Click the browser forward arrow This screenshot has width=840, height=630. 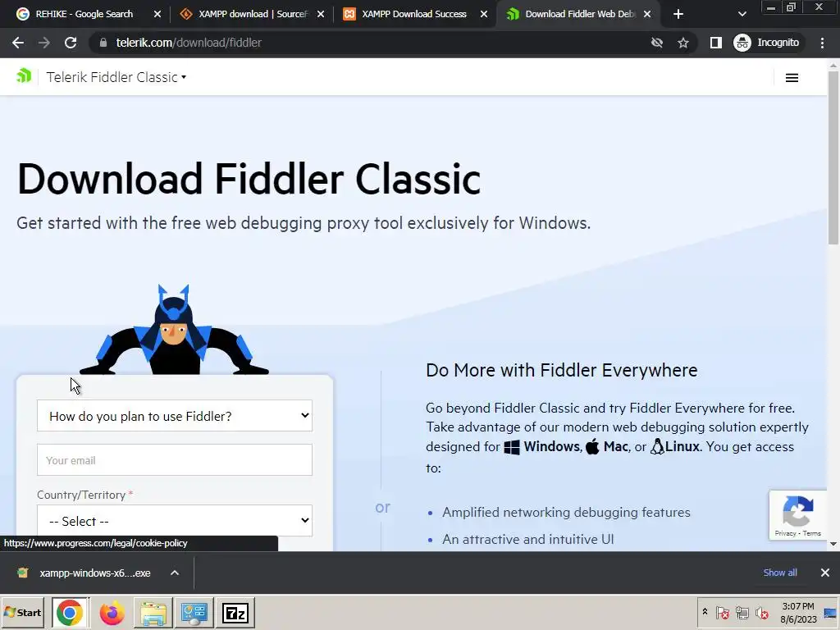(x=44, y=43)
